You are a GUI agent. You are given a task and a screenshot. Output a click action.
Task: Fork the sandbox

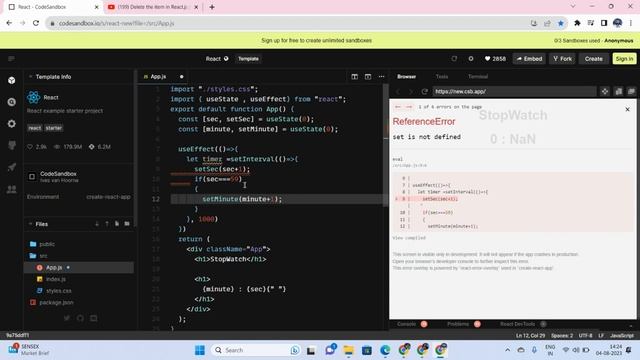pyautogui.click(x=562, y=59)
